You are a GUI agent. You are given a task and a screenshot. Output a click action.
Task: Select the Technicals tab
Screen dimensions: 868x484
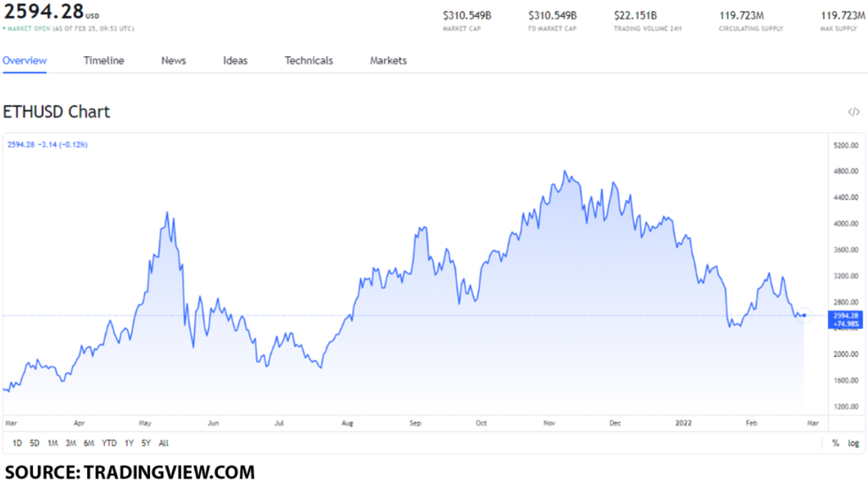pyautogui.click(x=309, y=60)
